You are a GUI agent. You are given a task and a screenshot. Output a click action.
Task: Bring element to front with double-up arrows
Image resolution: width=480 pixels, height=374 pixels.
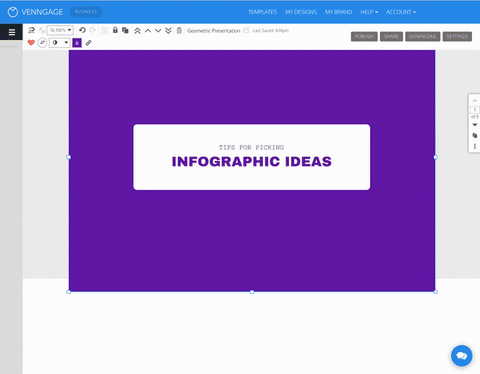137,31
